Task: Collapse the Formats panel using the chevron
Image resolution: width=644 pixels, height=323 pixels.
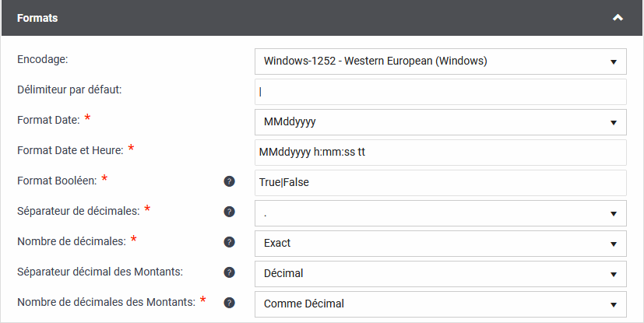Action: click(618, 18)
